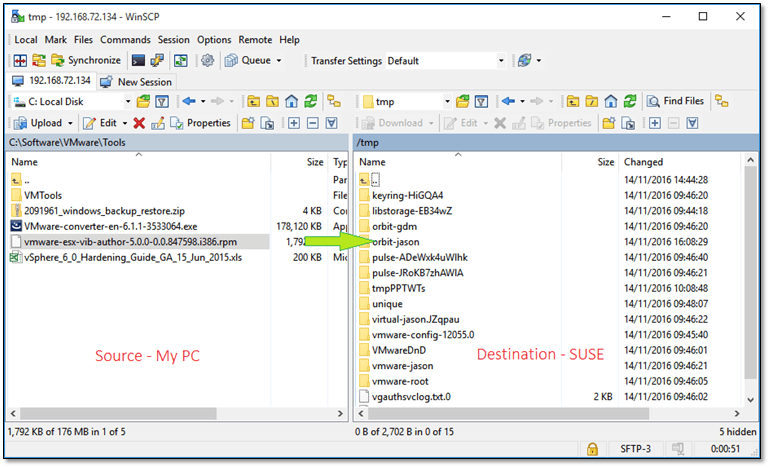Click the local panel filter icon
The image size is (770, 468).
pyautogui.click(x=162, y=102)
